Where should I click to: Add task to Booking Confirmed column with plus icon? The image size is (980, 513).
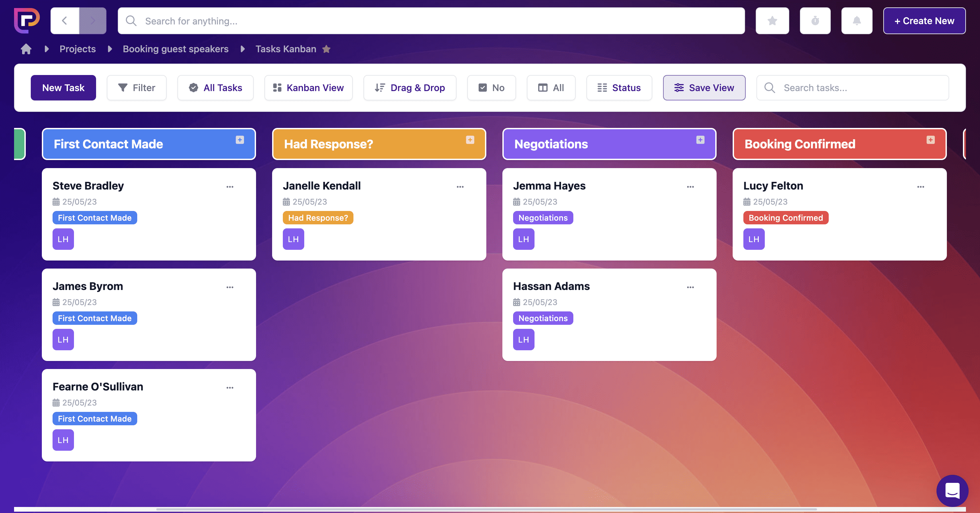930,140
